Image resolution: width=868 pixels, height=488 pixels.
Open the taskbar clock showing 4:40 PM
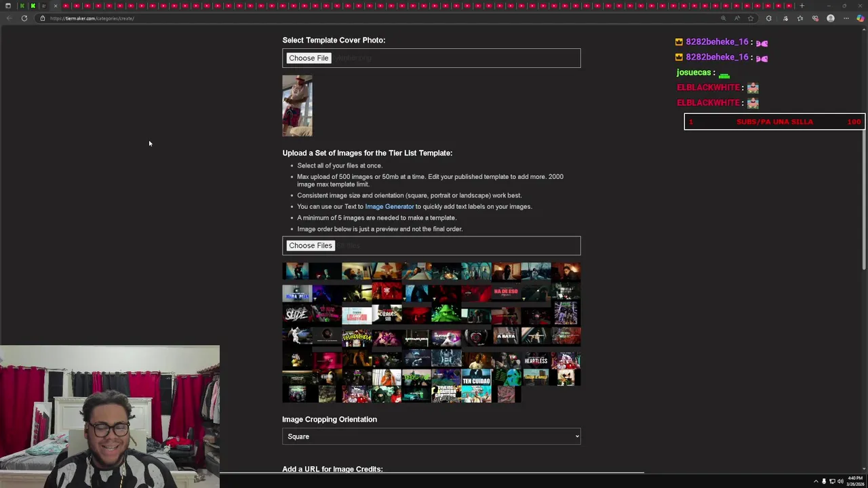pos(854,481)
